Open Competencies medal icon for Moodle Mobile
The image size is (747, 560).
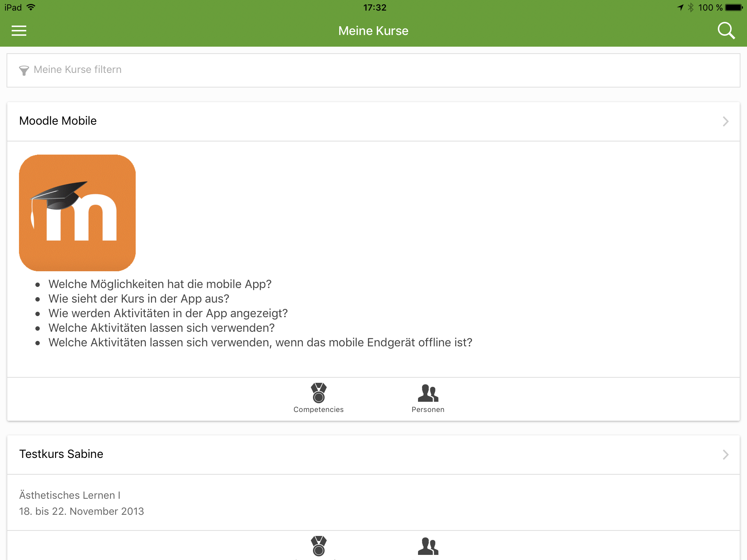(319, 393)
